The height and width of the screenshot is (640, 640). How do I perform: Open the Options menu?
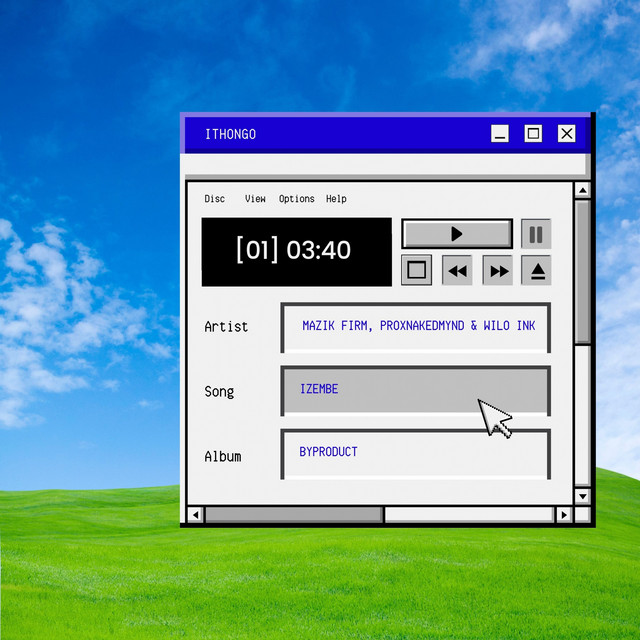(296, 199)
